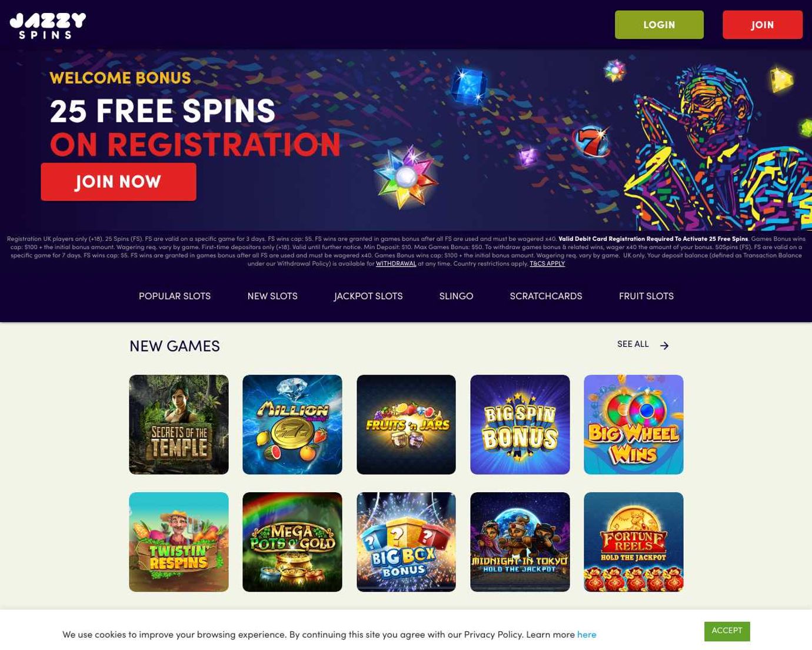Screen dimensions: 812x650
Task: Open the Mega Pots o' Gold game
Action: 292,542
